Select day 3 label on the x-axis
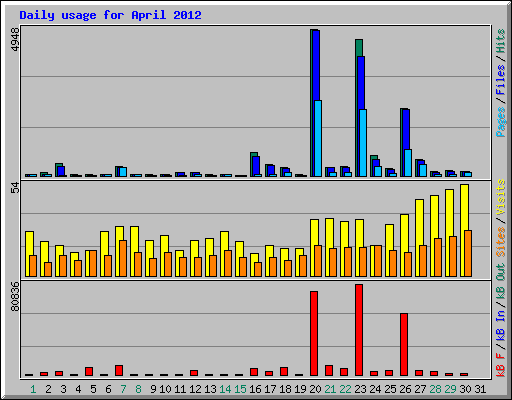Viewport: 512px width, 400px height. (63, 389)
